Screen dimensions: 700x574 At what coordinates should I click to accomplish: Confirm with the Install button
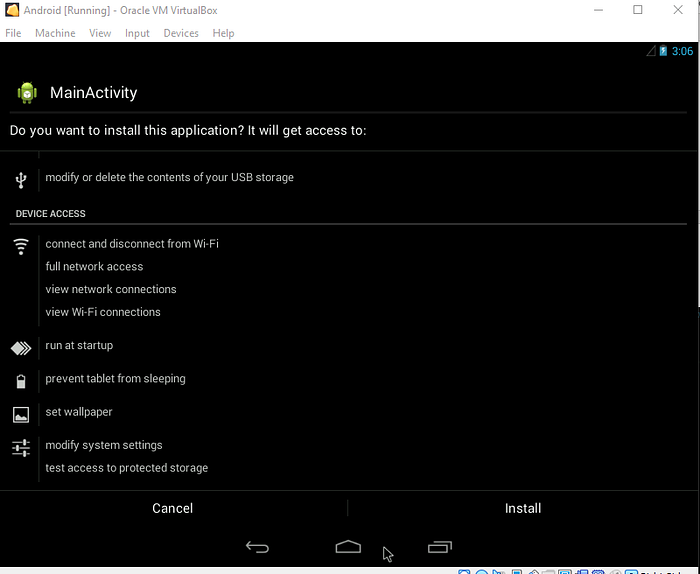coord(523,508)
